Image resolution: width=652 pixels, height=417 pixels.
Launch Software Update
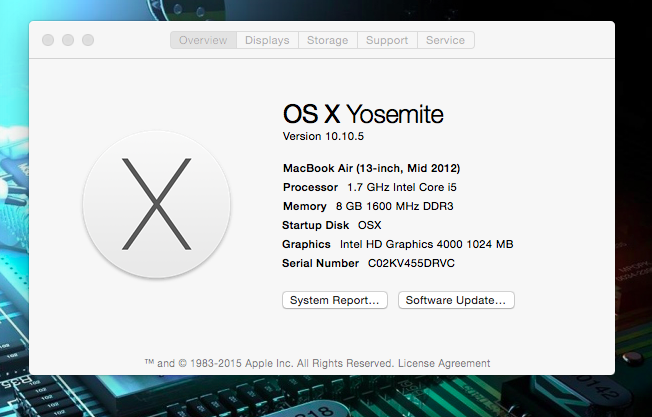click(456, 300)
